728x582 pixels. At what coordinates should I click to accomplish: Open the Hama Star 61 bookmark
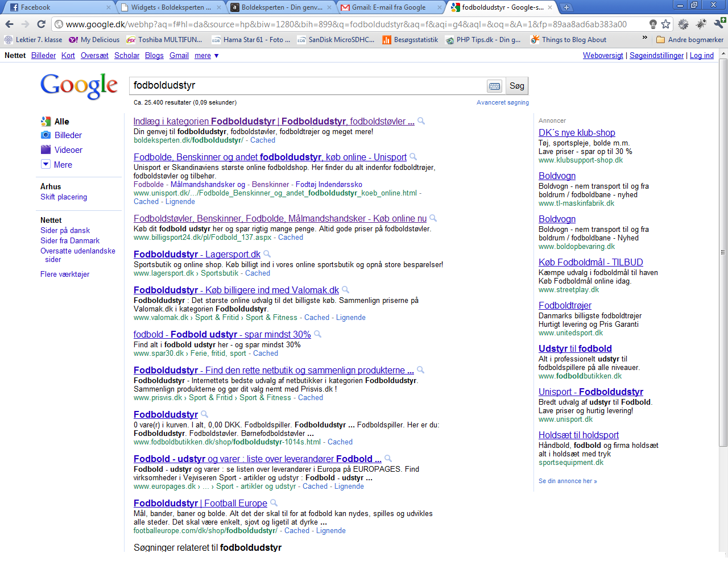click(250, 40)
